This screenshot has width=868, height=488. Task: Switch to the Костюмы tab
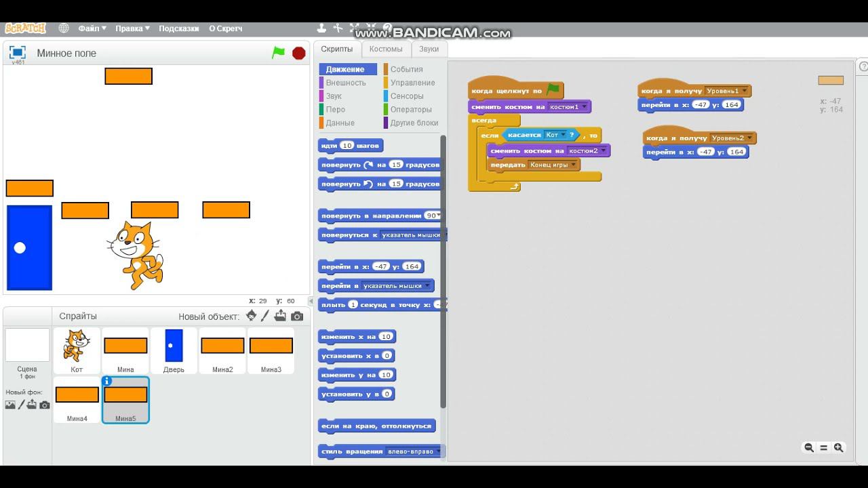pyautogui.click(x=386, y=49)
